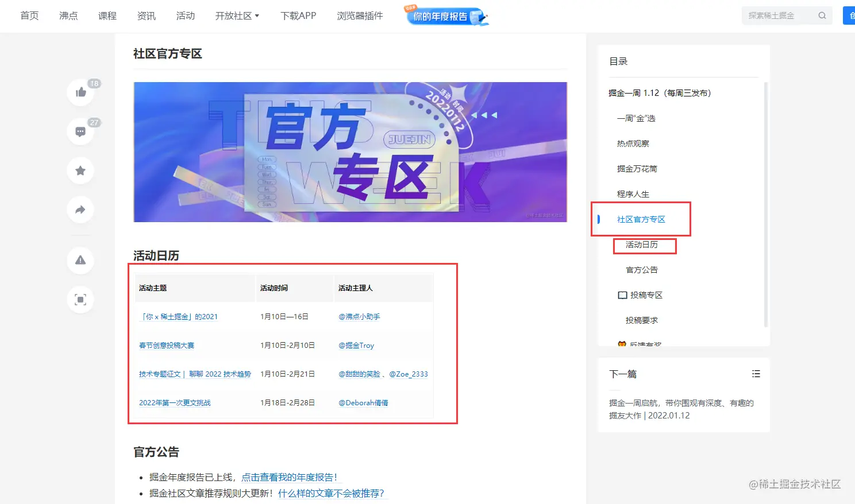Click the search magnifier icon
Image resolution: width=855 pixels, height=504 pixels.
click(822, 15)
